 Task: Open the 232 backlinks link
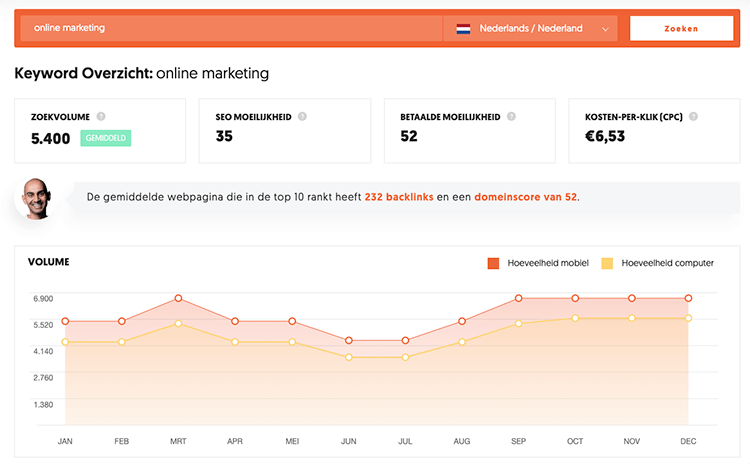pos(399,197)
